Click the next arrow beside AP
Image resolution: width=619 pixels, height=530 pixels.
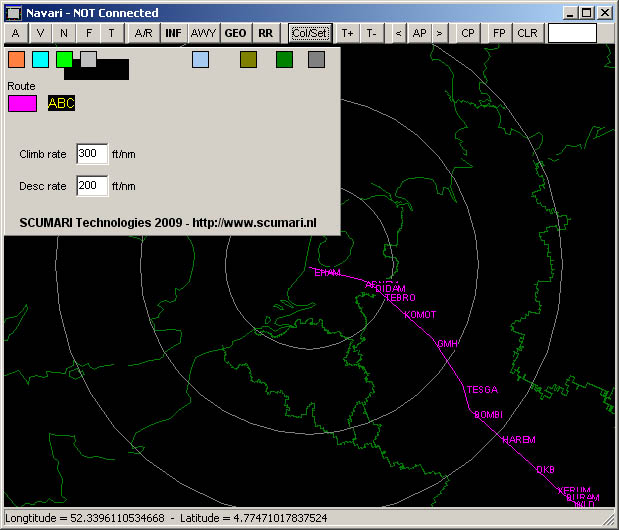439,33
